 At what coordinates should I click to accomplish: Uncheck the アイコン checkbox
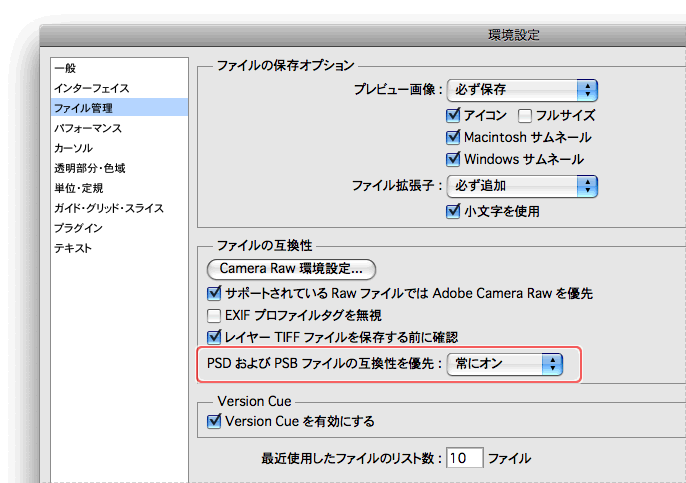[x=453, y=116]
